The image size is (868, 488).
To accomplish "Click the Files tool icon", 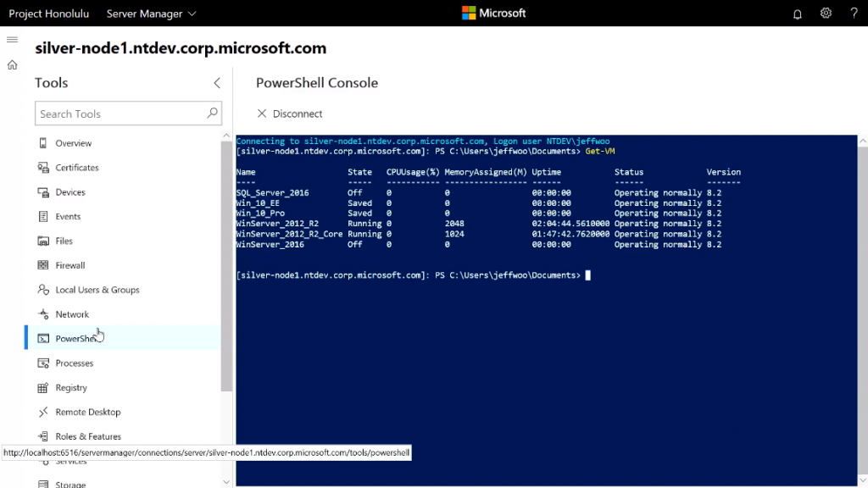I will pyautogui.click(x=43, y=241).
